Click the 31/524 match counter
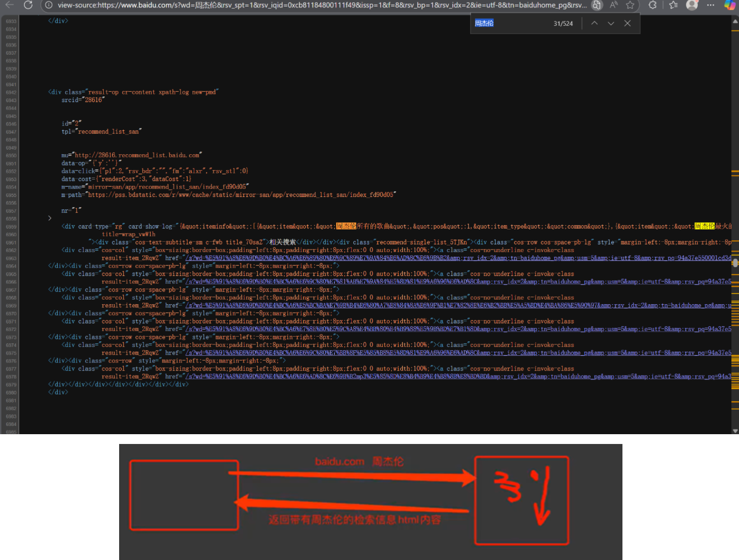This screenshot has height=560, width=739. point(563,24)
